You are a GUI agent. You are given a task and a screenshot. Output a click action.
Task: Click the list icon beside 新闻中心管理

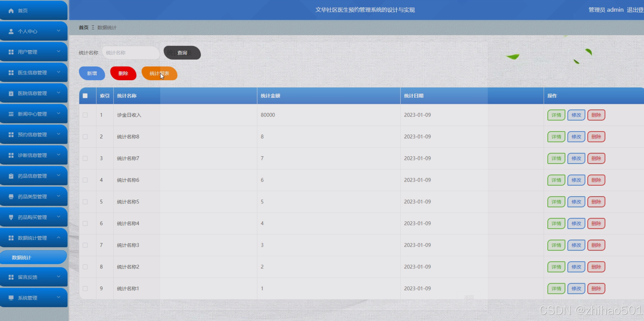11,114
